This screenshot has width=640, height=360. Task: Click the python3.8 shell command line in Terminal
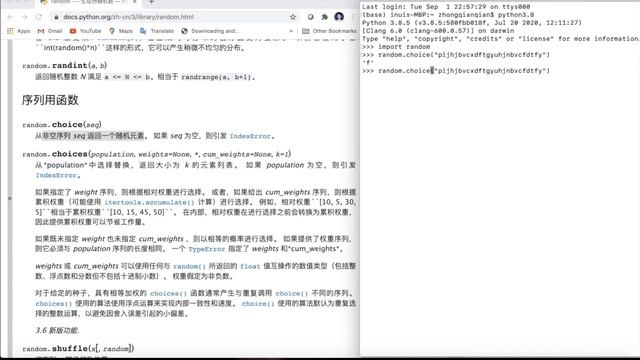[448, 15]
